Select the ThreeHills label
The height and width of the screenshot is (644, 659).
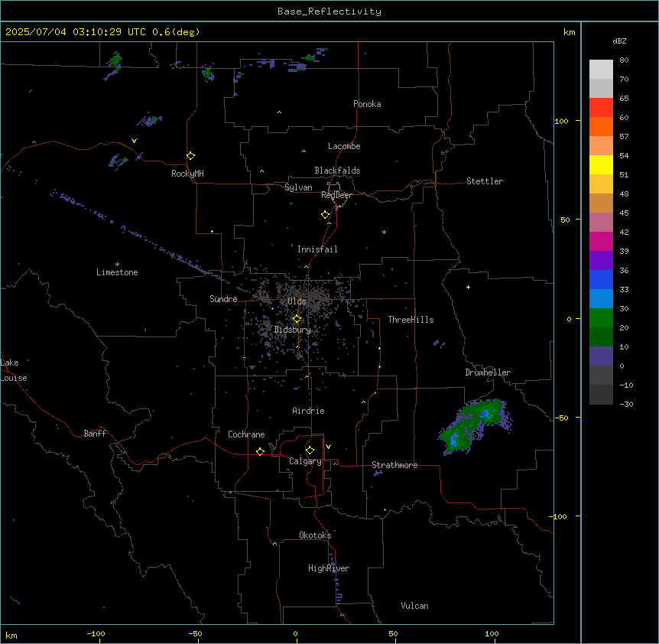click(x=411, y=320)
